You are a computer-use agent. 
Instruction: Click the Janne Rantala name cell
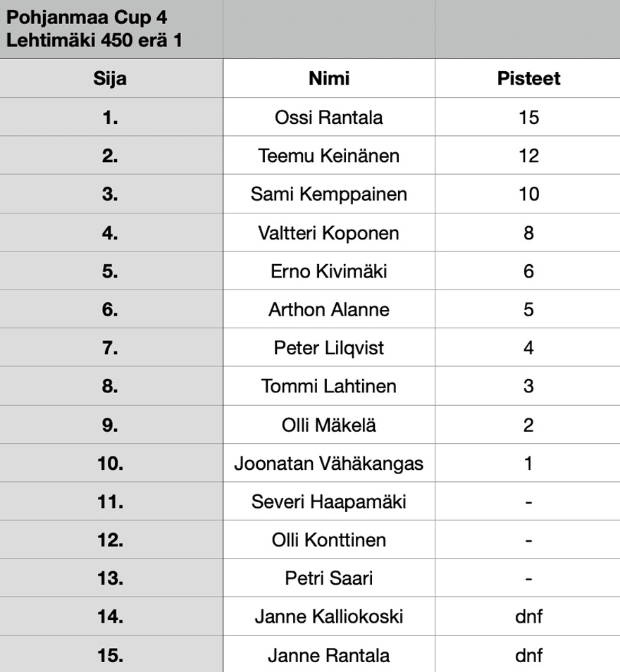[329, 654]
